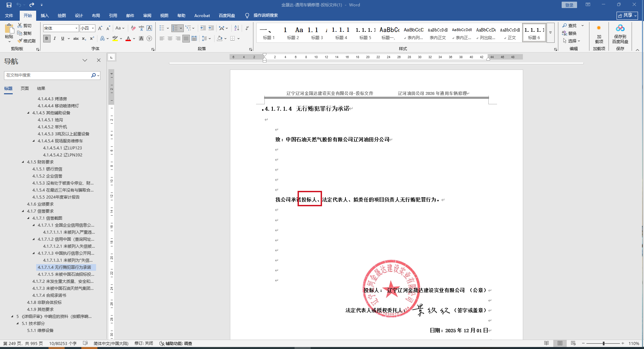Switch to Read Mode in the status bar
Viewport: 644px width, 349px height.
click(x=547, y=343)
